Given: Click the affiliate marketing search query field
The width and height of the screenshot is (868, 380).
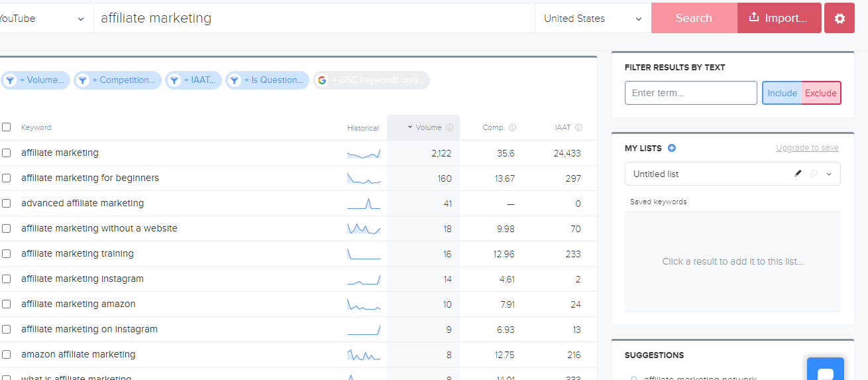Looking at the screenshot, I should pos(314,19).
